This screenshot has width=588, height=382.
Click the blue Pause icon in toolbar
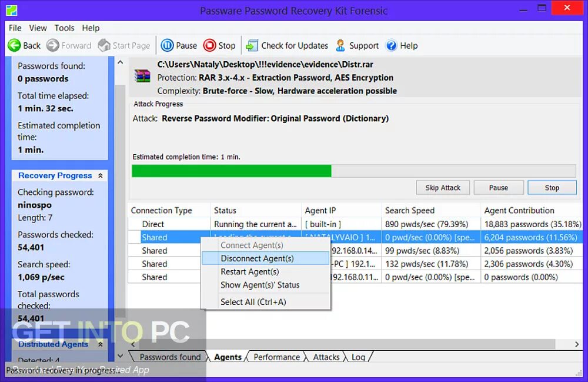point(167,45)
